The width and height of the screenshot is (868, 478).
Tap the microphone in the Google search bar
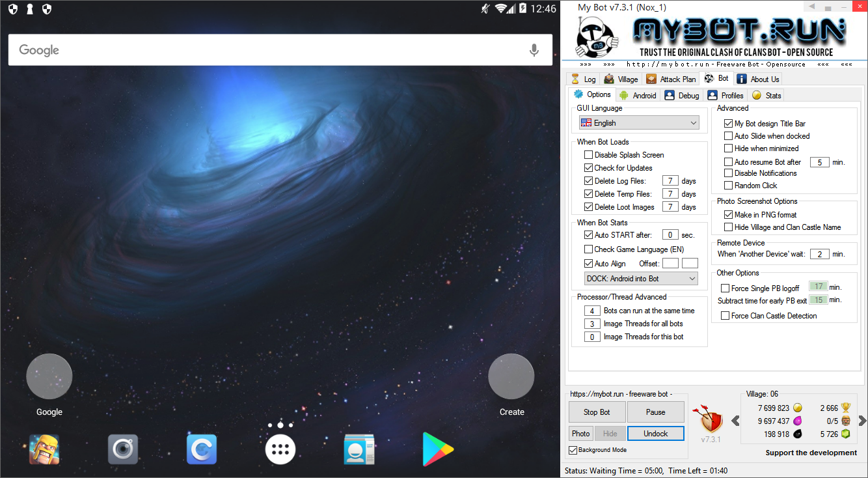click(x=534, y=50)
